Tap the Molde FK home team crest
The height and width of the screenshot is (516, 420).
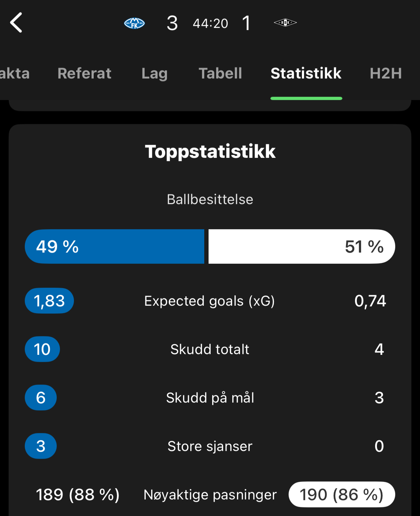pyautogui.click(x=134, y=23)
